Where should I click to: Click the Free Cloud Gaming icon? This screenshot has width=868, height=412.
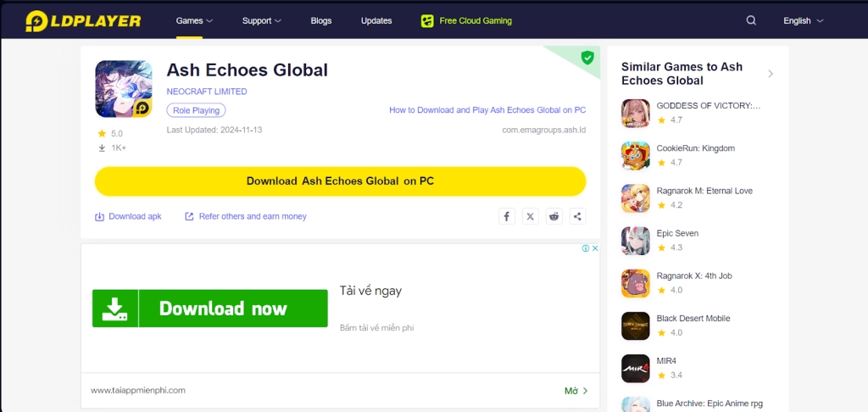pos(427,20)
